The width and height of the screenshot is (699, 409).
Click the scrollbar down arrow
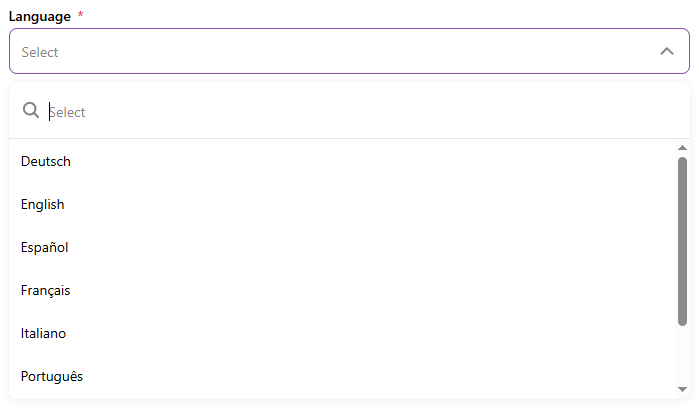(x=682, y=389)
